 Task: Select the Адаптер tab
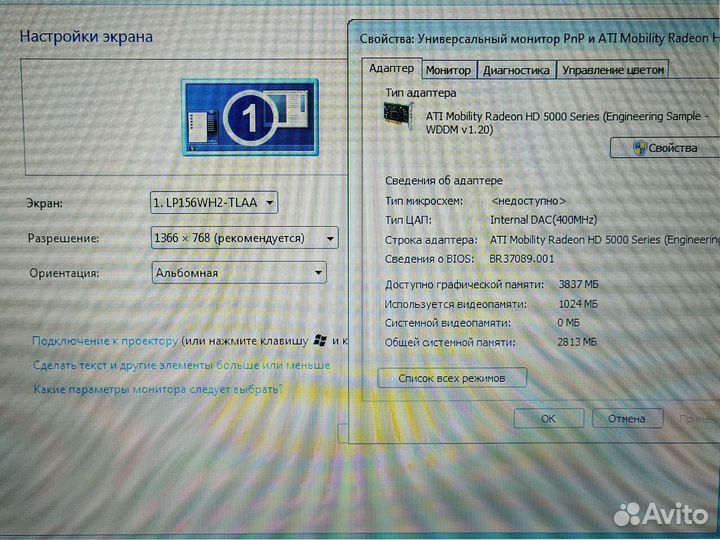392,69
